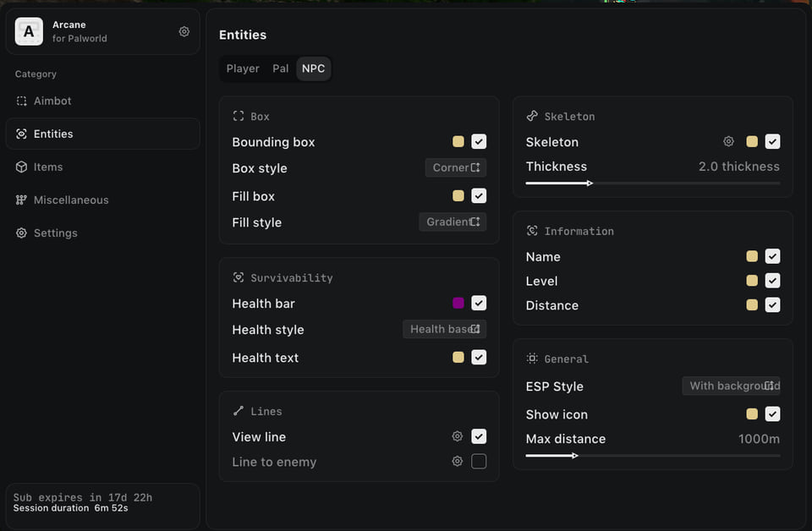Screen dimensions: 812x531
Task: Click the Arcane 'A' logo icon
Action: click(29, 31)
